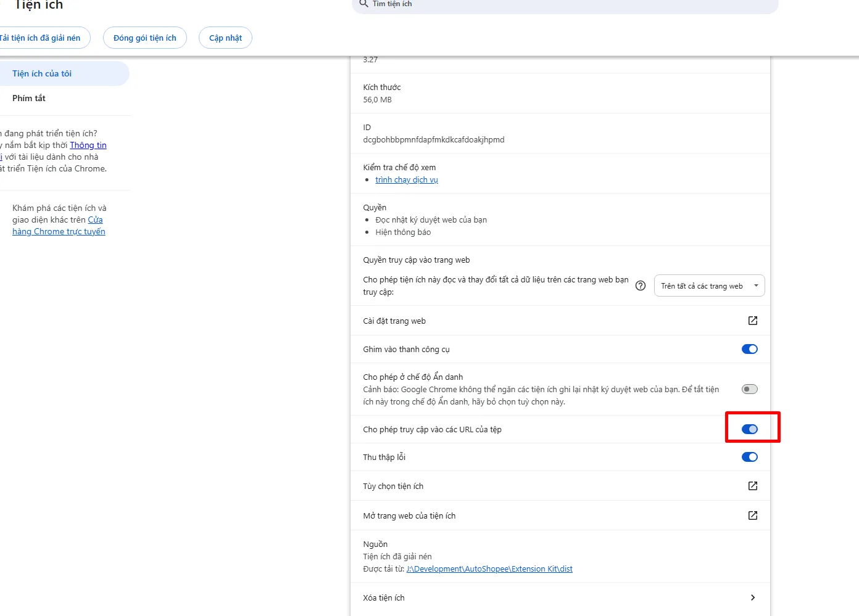
Task: Toggle access to file URLs switch
Action: [x=749, y=429]
